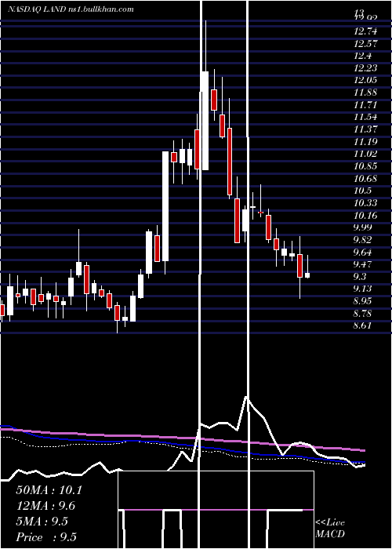Click the 9.64 price axis label

[x=364, y=253]
